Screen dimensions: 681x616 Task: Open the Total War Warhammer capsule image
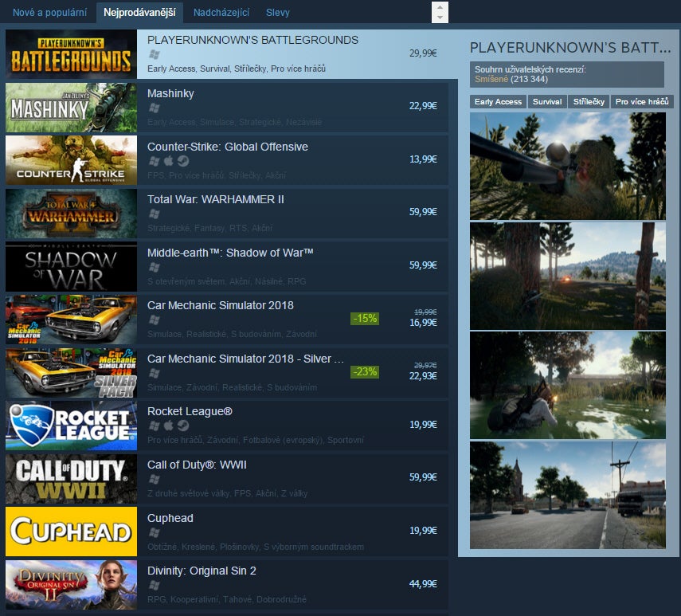[x=71, y=214]
